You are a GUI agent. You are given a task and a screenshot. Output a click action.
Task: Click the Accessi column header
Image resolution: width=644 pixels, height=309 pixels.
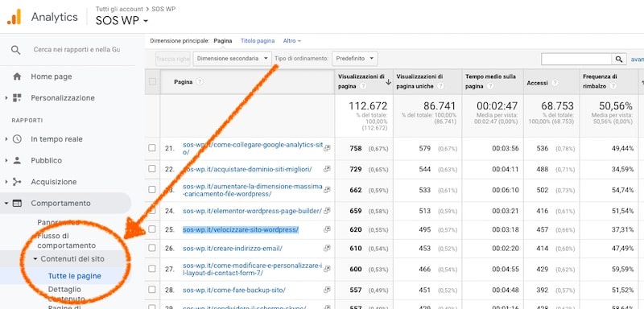pos(537,83)
